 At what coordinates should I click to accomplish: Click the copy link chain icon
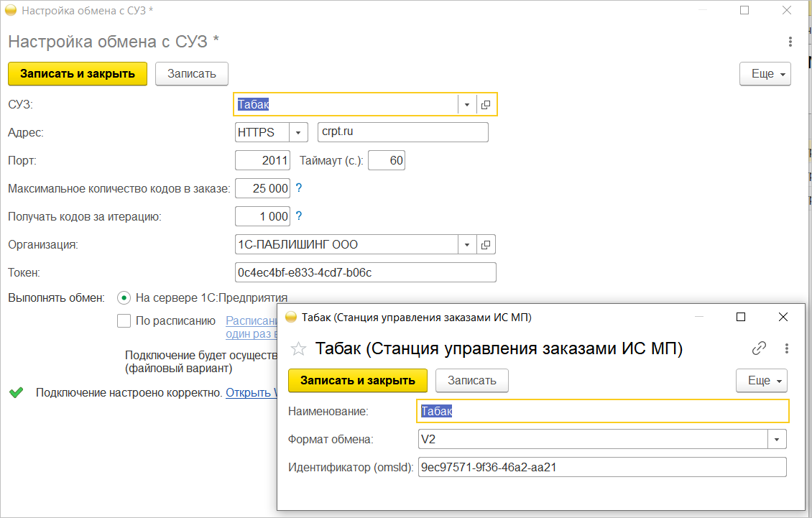pos(759,348)
